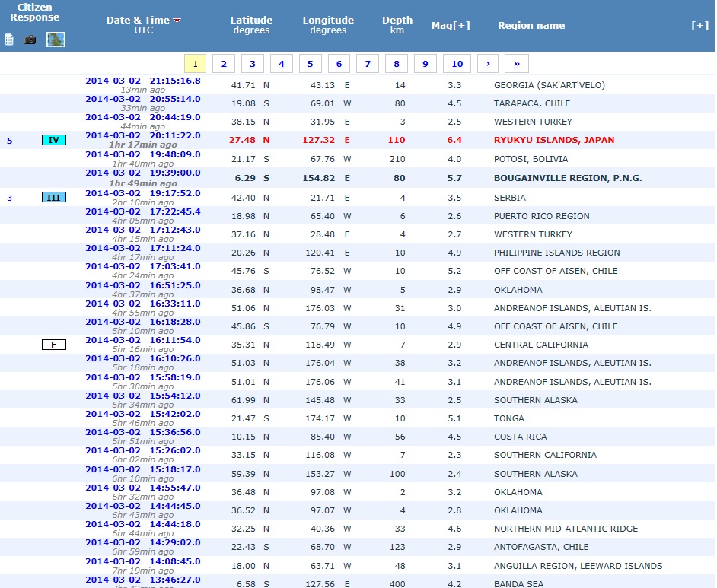Image resolution: width=717 pixels, height=588 pixels.
Task: Click the F badge for Central California
Action: (x=54, y=345)
